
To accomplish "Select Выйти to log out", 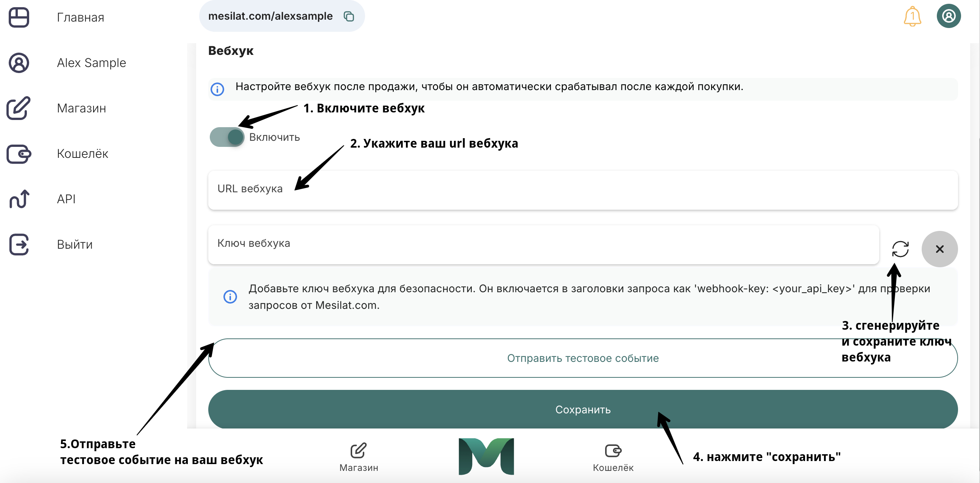I will [x=75, y=245].
